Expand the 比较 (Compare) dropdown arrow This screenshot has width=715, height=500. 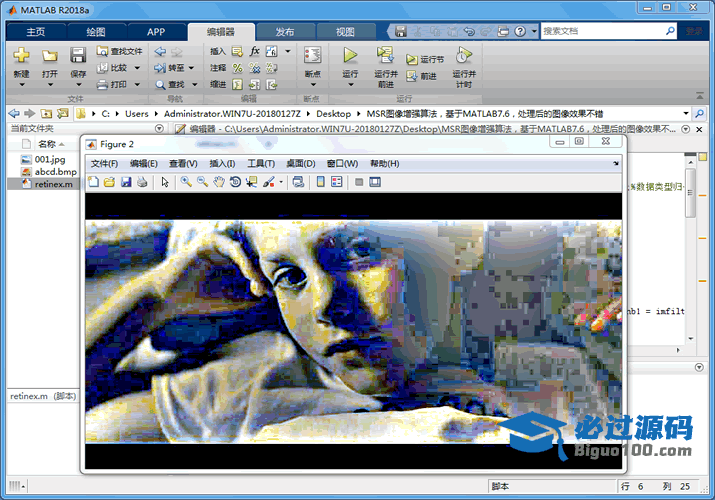(137, 68)
